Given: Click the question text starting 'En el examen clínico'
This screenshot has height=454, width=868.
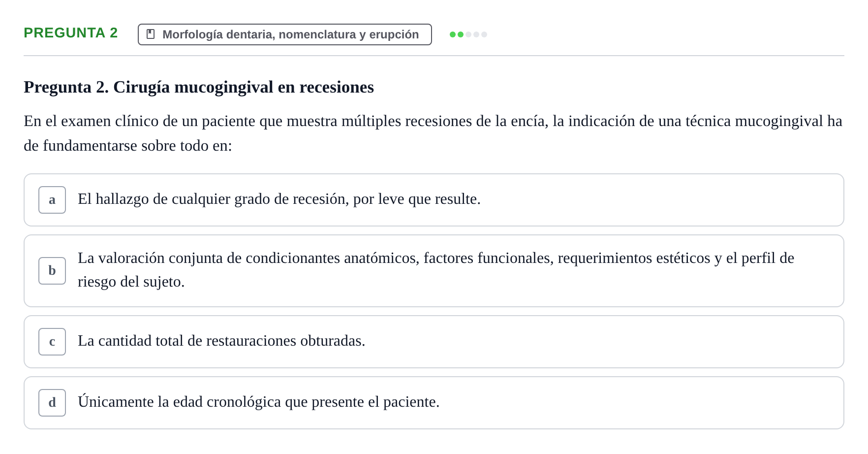Looking at the screenshot, I should tap(433, 133).
